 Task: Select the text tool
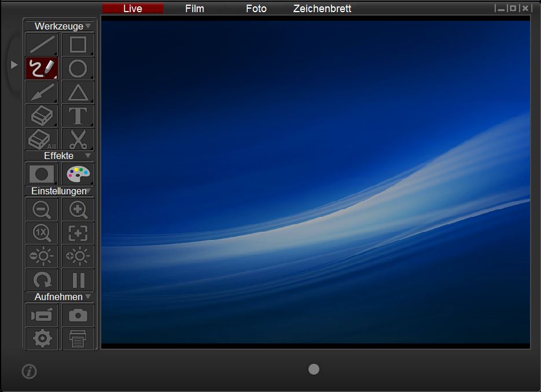point(78,116)
